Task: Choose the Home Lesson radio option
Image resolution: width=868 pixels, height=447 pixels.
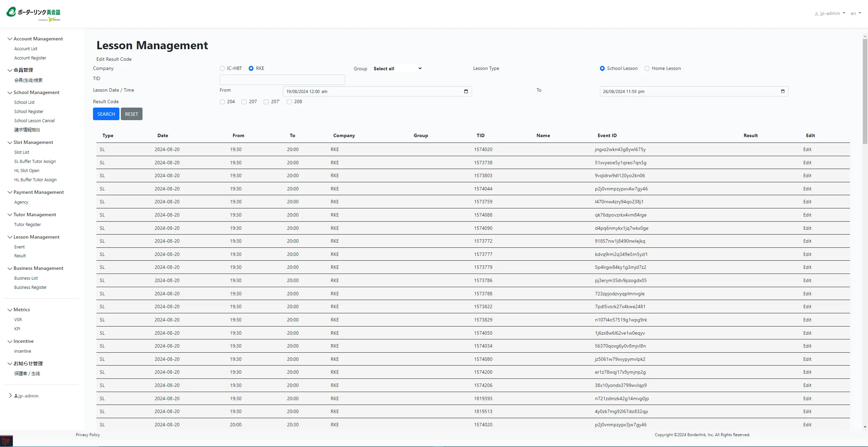Action: click(x=647, y=69)
